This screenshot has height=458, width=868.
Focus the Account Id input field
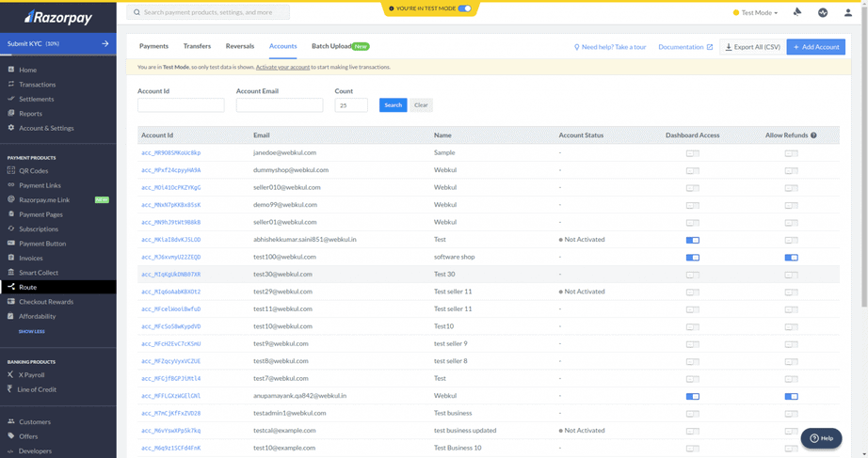[x=181, y=105]
